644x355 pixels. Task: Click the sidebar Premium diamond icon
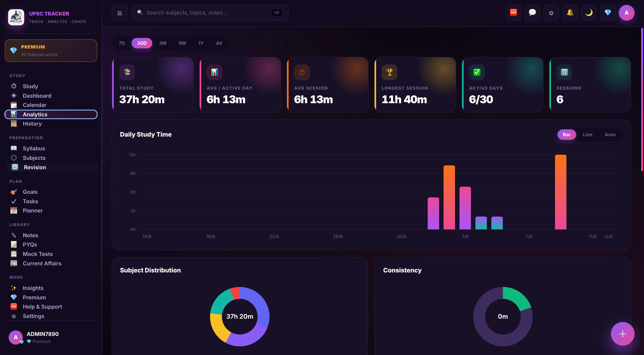coord(14,297)
